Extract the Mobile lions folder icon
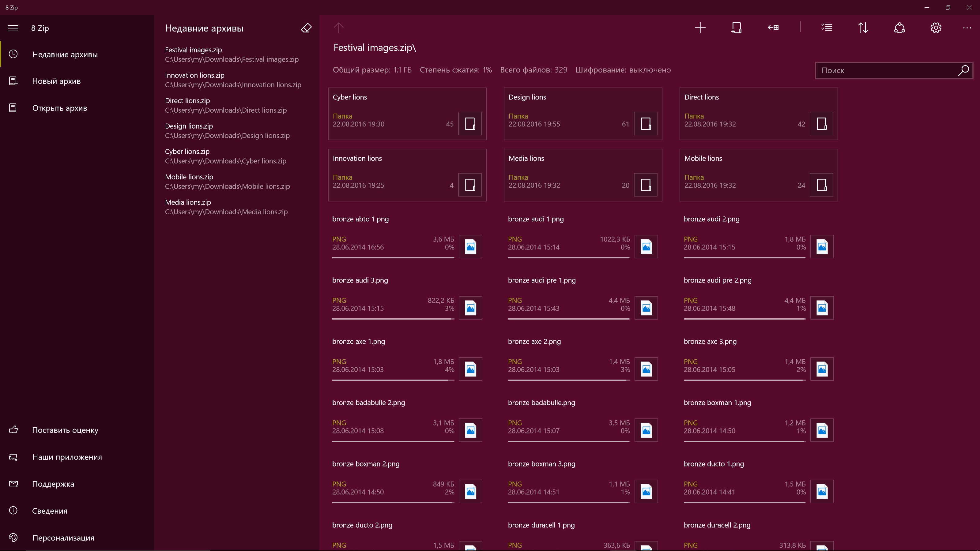The height and width of the screenshot is (551, 980). [821, 185]
